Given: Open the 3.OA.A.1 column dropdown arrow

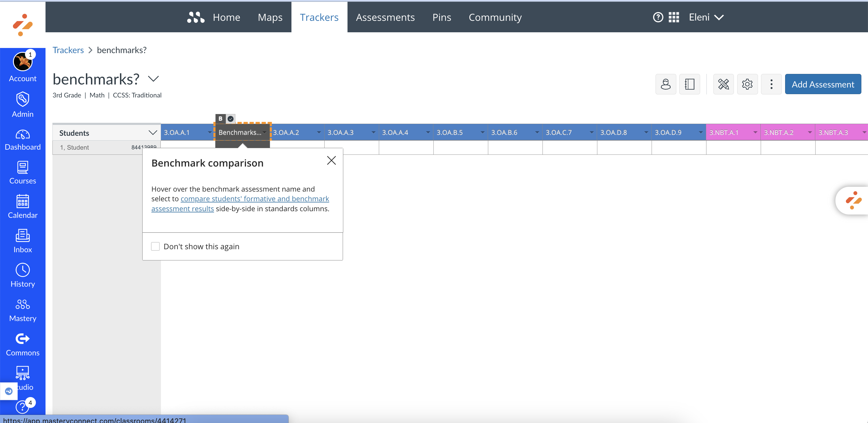Looking at the screenshot, I should pyautogui.click(x=210, y=132).
